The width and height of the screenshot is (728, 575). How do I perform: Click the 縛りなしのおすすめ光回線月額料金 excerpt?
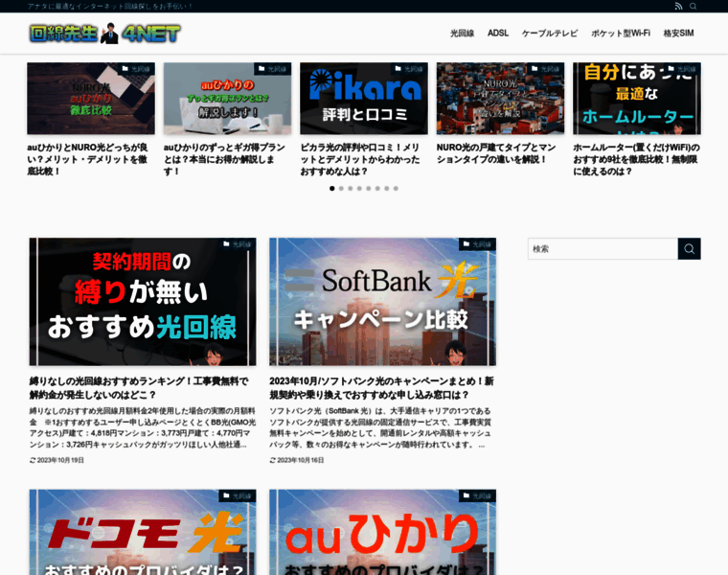point(143,427)
